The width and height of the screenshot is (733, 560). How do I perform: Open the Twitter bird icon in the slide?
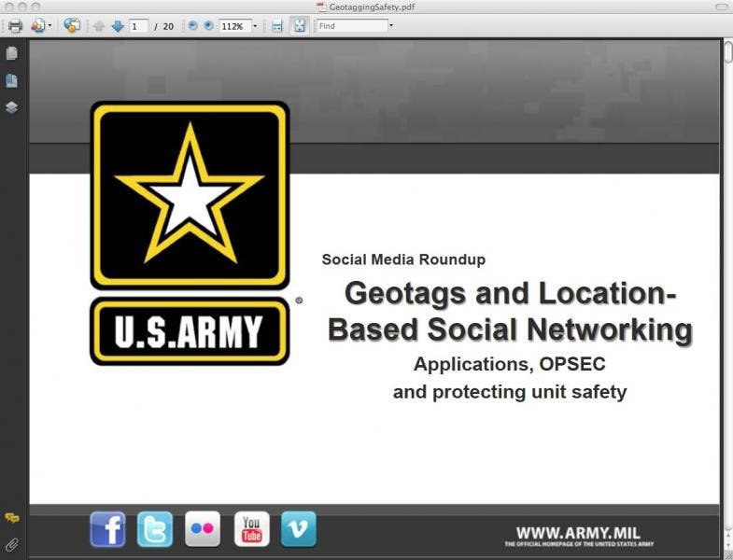click(155, 529)
